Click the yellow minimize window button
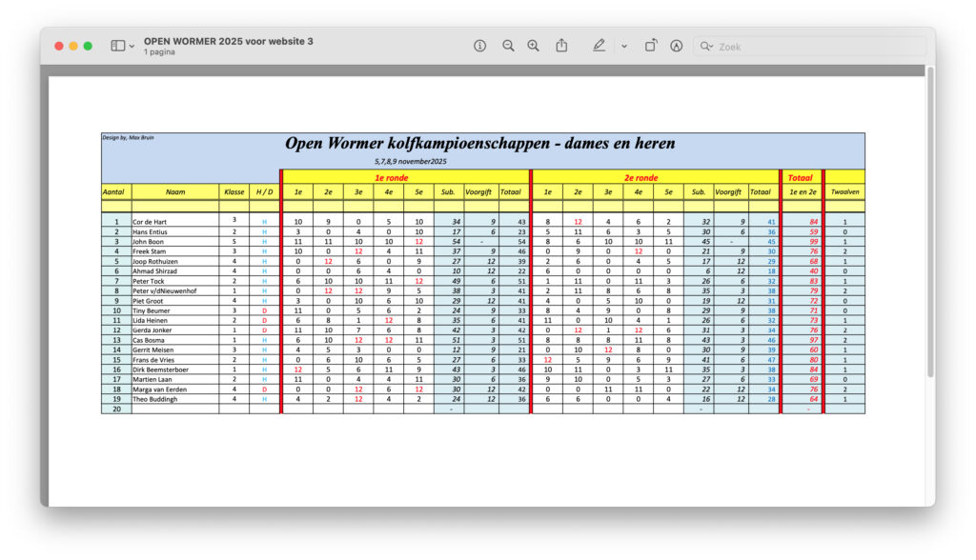The width and height of the screenshot is (976, 560). [73, 46]
